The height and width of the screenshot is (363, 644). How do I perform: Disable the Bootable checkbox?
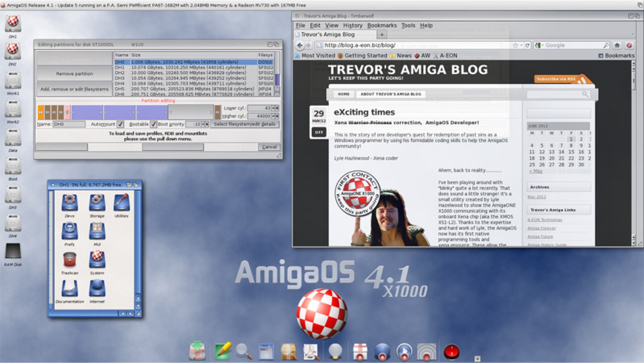(x=154, y=124)
